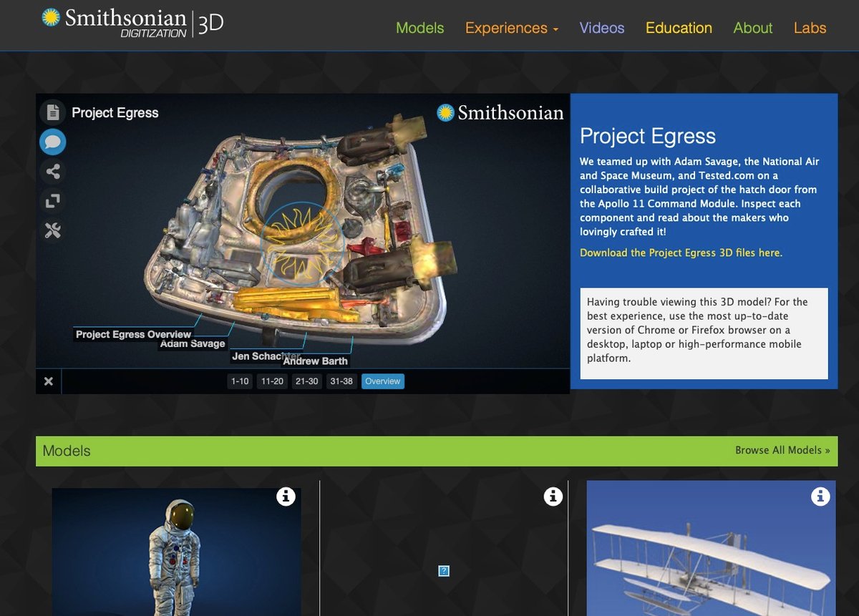Open the Wright Flyer airplane model thumbnail
Screen dimensions: 859x616
click(712, 548)
